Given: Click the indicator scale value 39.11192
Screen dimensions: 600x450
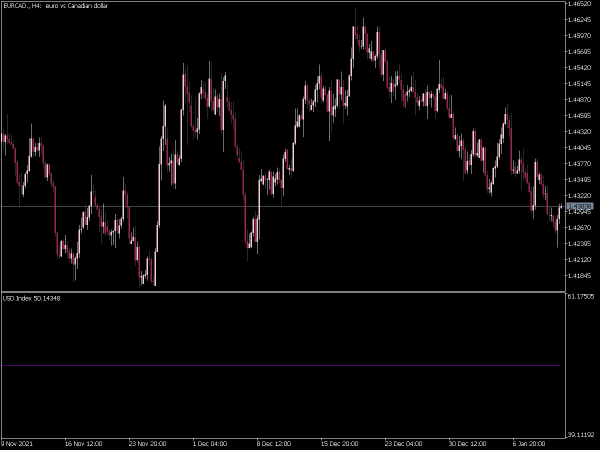Looking at the screenshot, I should coord(581,435).
